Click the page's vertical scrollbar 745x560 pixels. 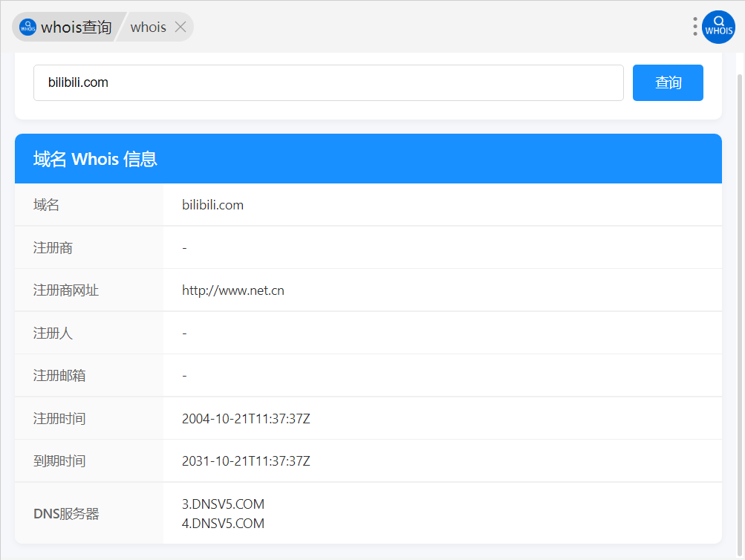739,313
